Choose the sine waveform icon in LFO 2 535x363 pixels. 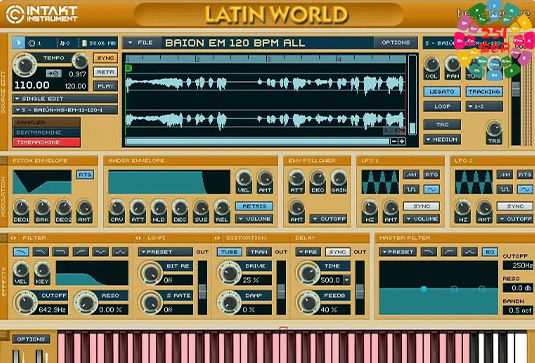point(525,189)
